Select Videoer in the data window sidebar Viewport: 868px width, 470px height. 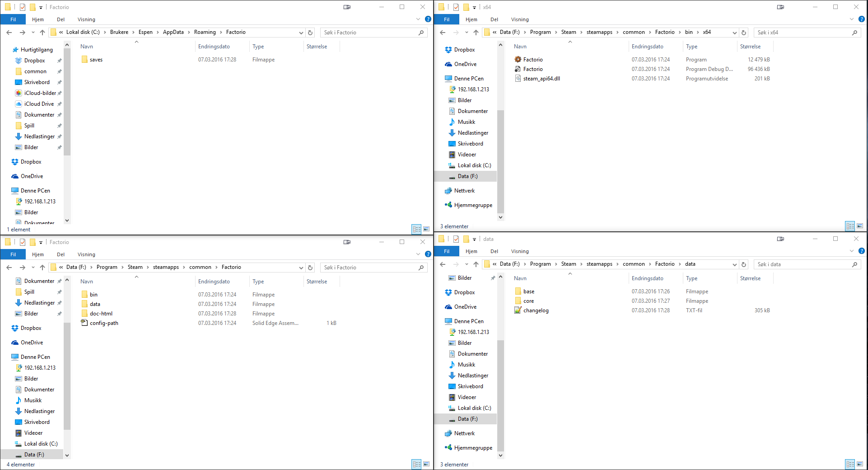(467, 397)
